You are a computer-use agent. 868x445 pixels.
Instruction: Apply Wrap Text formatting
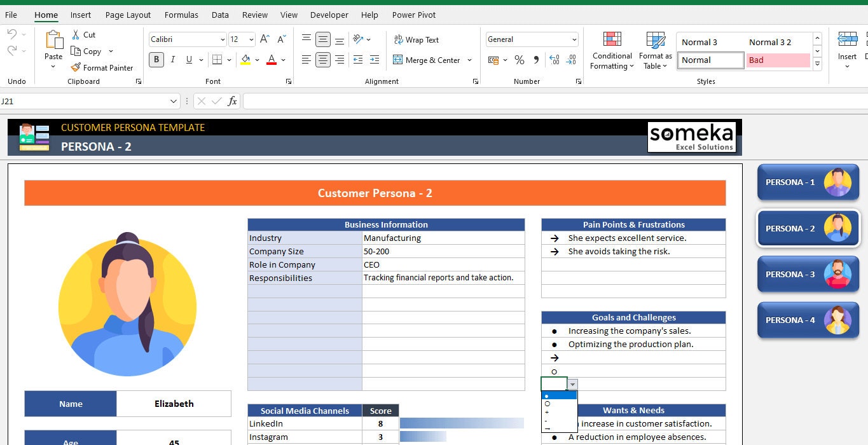pyautogui.click(x=417, y=39)
